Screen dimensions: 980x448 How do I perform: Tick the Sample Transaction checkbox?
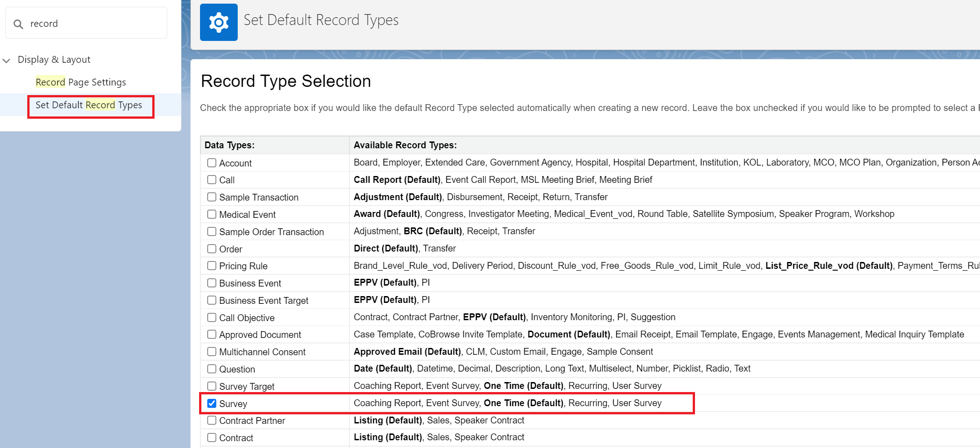212,197
